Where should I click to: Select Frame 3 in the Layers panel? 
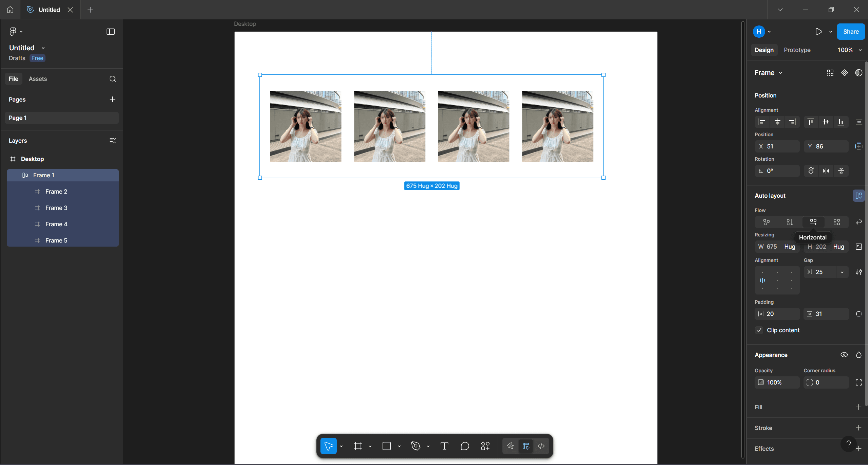click(56, 208)
